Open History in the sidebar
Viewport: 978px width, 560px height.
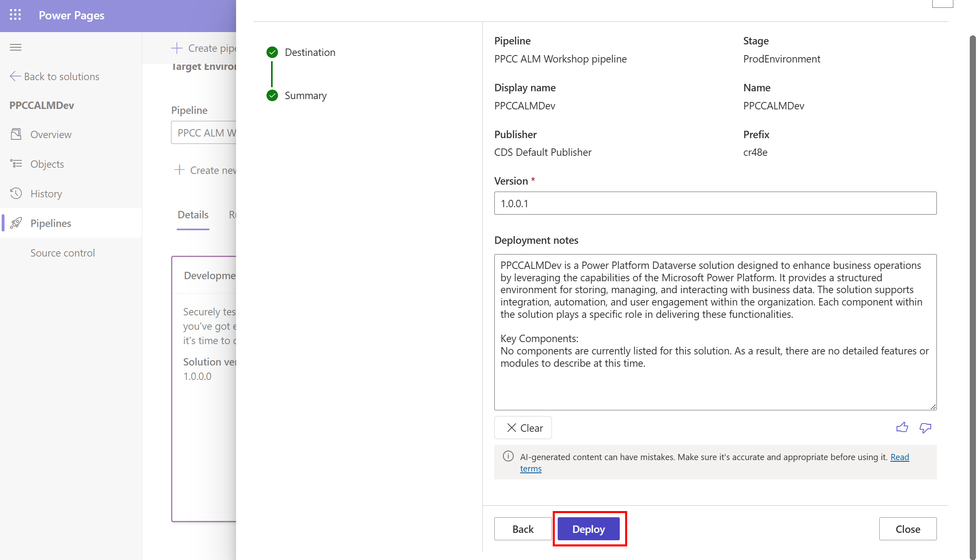(46, 194)
